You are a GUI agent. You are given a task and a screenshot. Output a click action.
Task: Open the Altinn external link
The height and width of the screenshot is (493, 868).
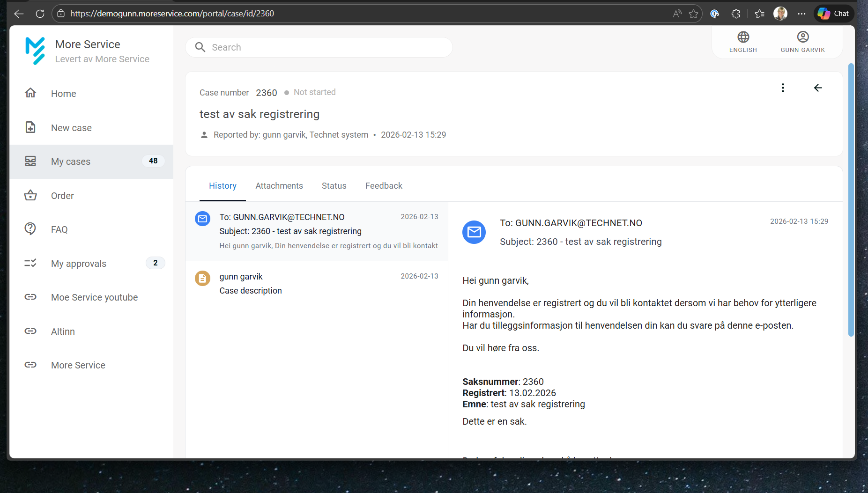click(x=63, y=331)
